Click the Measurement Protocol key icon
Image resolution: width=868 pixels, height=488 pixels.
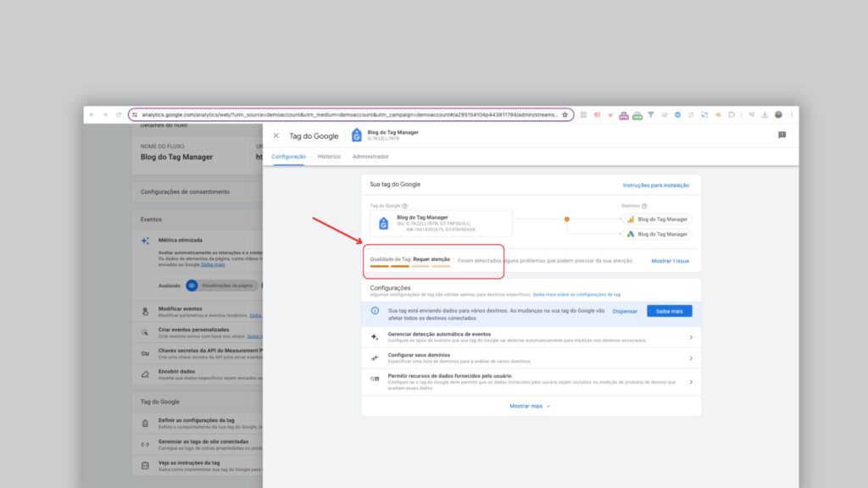(145, 353)
